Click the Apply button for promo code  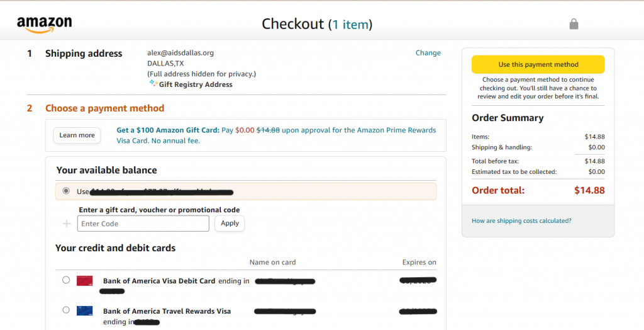(230, 223)
